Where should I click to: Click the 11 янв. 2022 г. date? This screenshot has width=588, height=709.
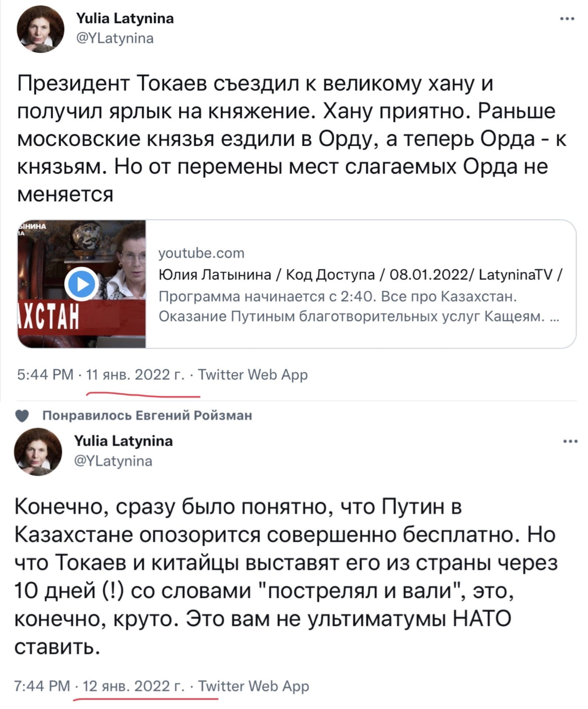click(135, 375)
